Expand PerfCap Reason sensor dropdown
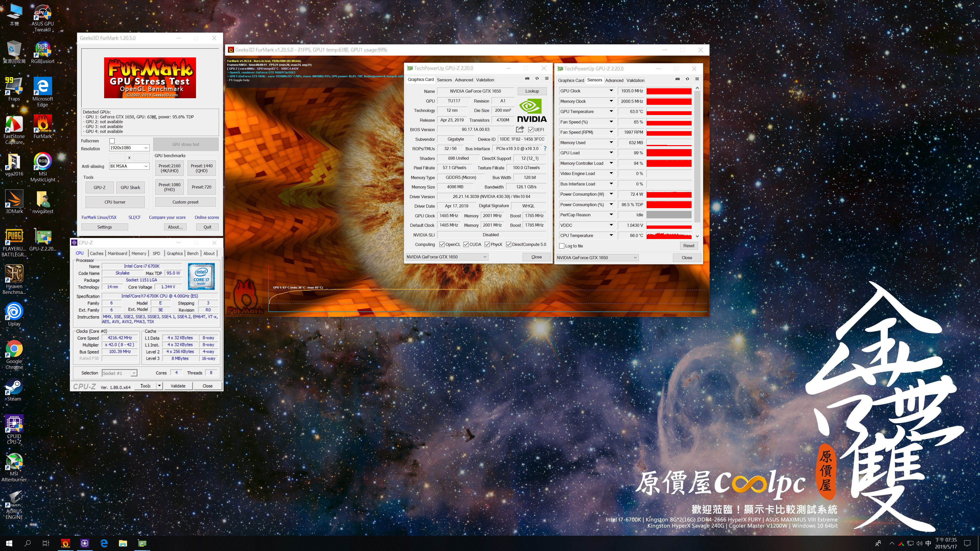980x551 pixels. click(611, 215)
